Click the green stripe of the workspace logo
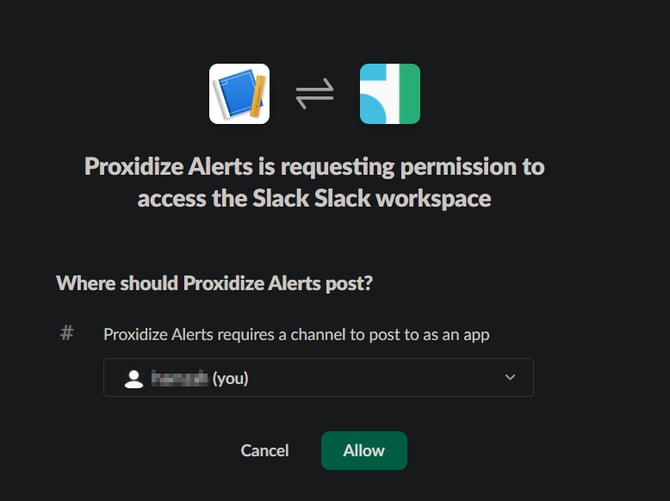 (410, 94)
